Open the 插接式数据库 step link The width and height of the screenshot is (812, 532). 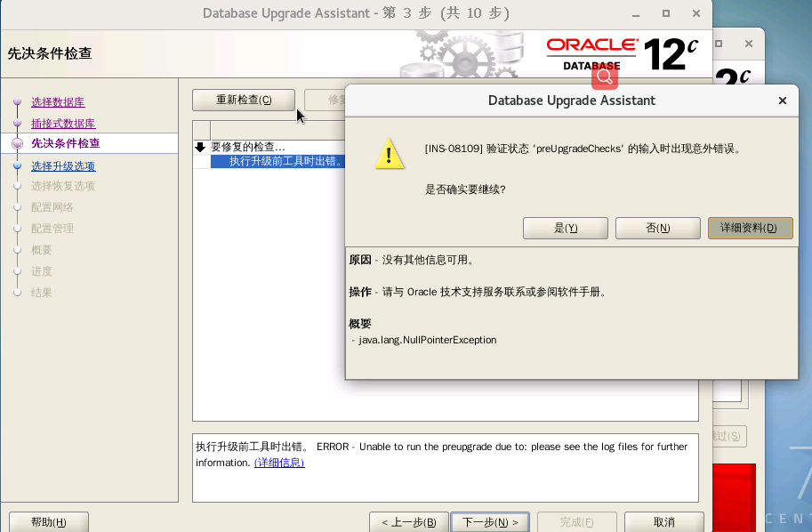point(63,124)
